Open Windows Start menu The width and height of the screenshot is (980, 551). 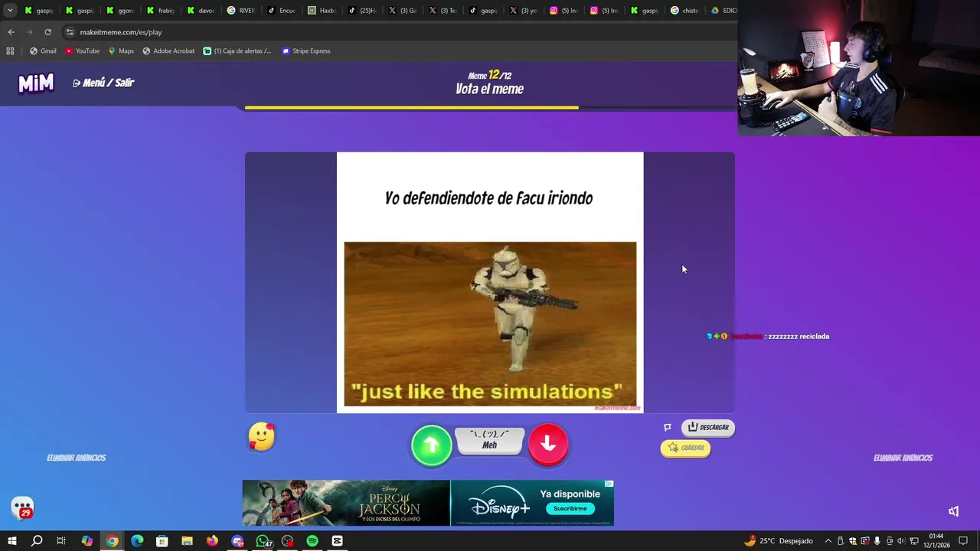click(x=11, y=541)
